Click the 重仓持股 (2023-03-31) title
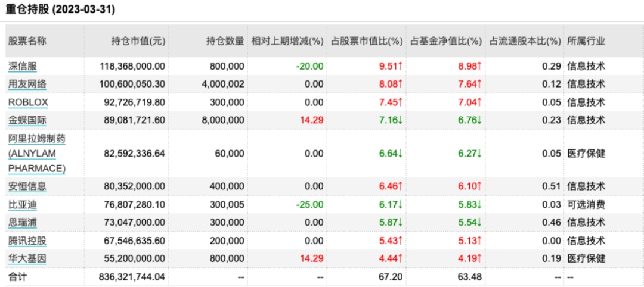This screenshot has height=287, width=644. pos(60,10)
